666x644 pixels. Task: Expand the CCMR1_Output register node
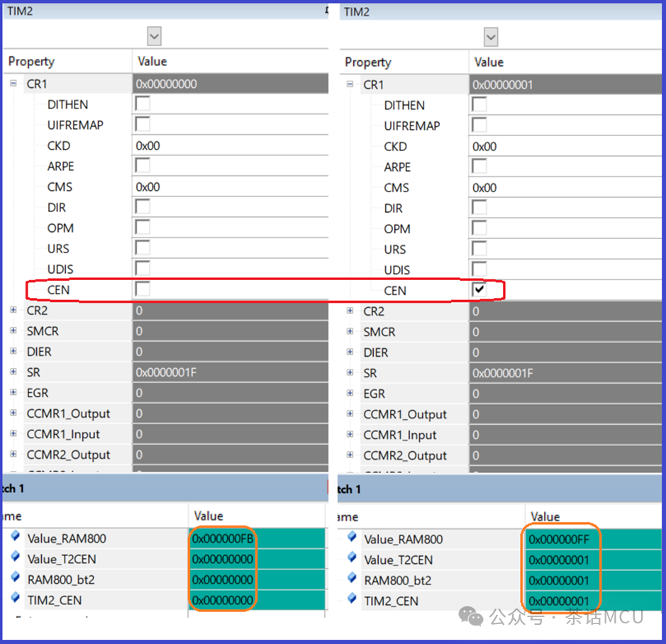pos(12,413)
